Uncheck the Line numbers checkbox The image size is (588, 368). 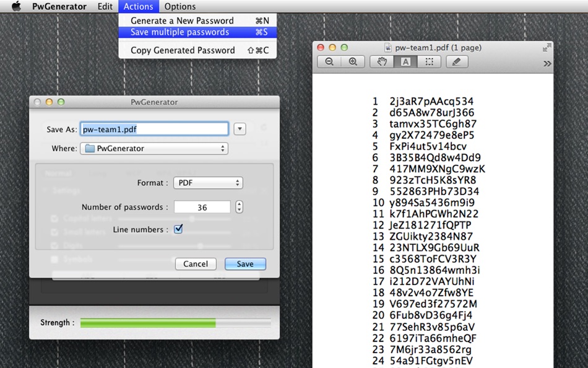[x=178, y=229]
